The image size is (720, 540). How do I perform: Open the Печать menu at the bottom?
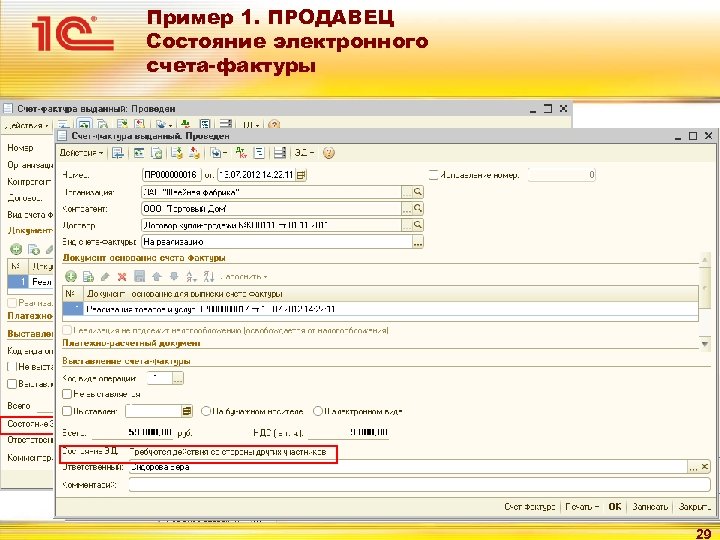point(582,507)
